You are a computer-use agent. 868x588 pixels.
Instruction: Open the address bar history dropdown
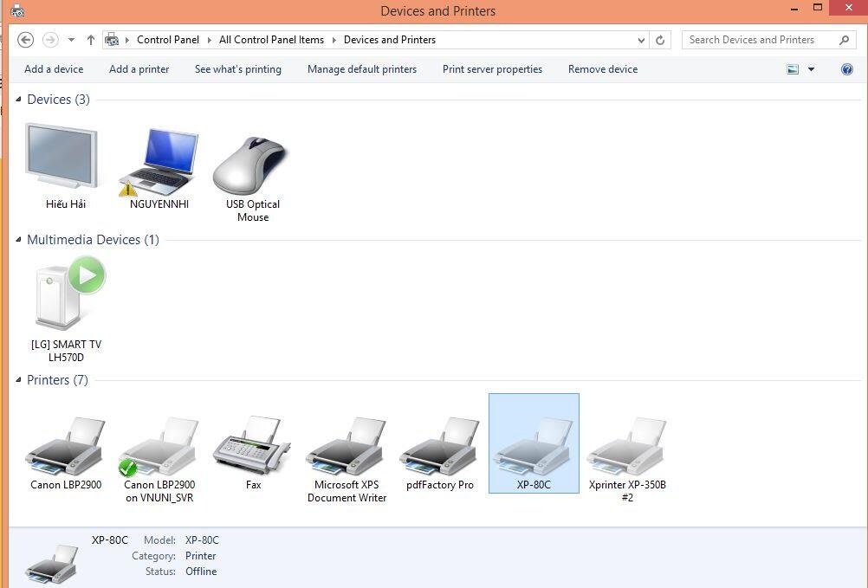click(641, 40)
